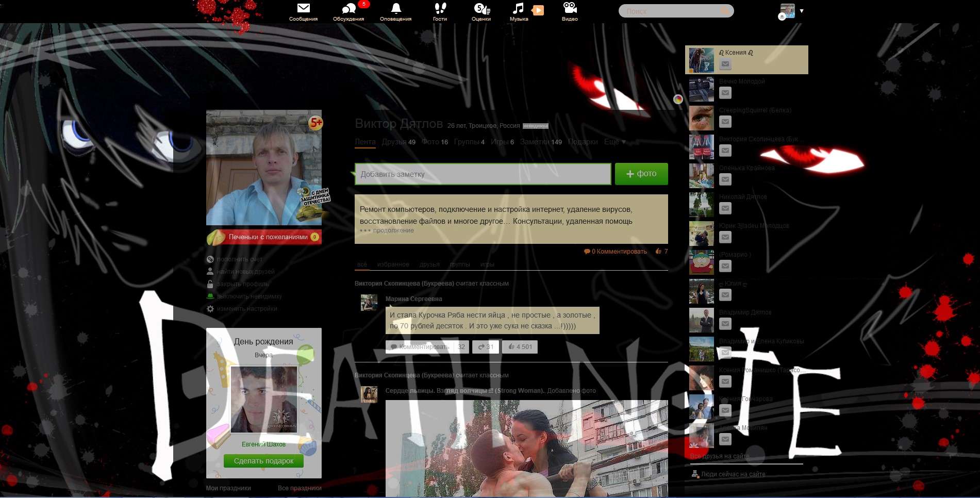The width and height of the screenshot is (980, 498).
Task: Switch to the Фото 16 tab
Action: [x=435, y=142]
